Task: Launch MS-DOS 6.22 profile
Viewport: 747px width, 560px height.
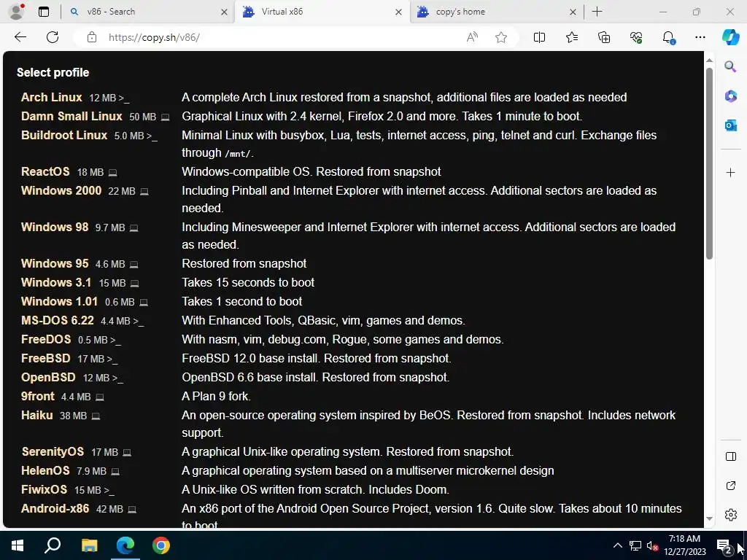Action: pos(57,321)
